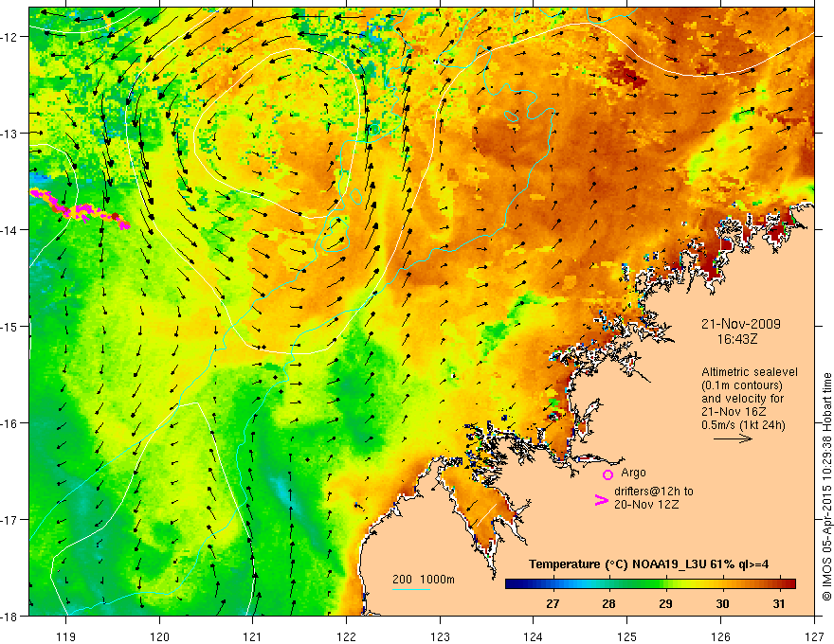Click longitude axis label 126
The width and height of the screenshot is (834, 644).
[720, 636]
